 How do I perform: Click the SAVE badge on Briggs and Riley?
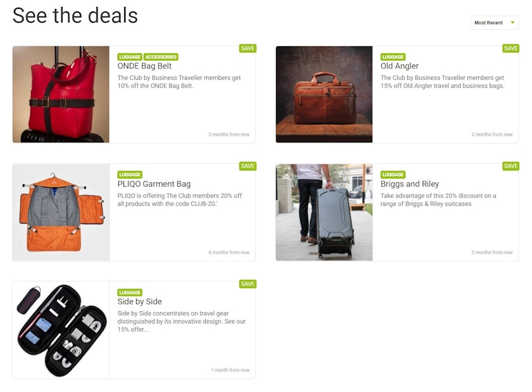[510, 166]
